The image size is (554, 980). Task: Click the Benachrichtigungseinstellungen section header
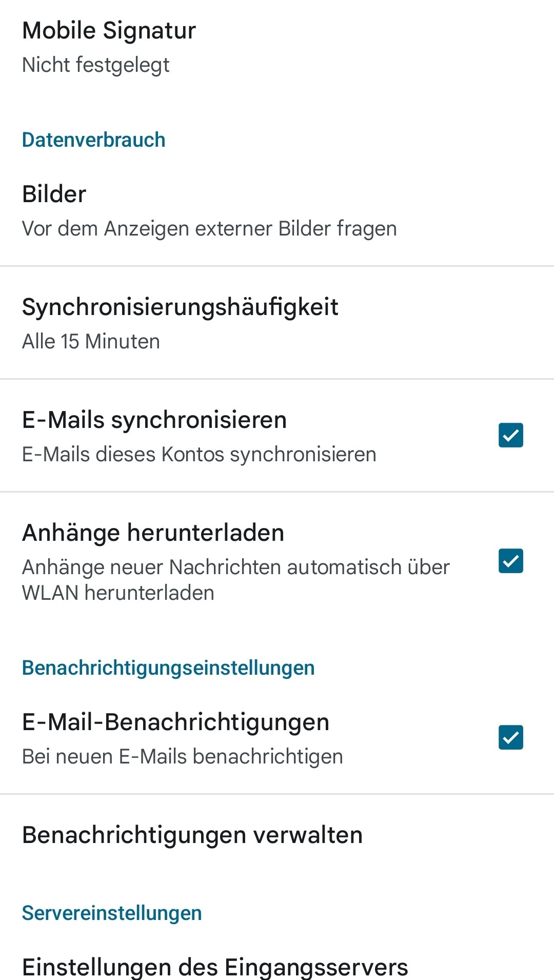tap(168, 668)
